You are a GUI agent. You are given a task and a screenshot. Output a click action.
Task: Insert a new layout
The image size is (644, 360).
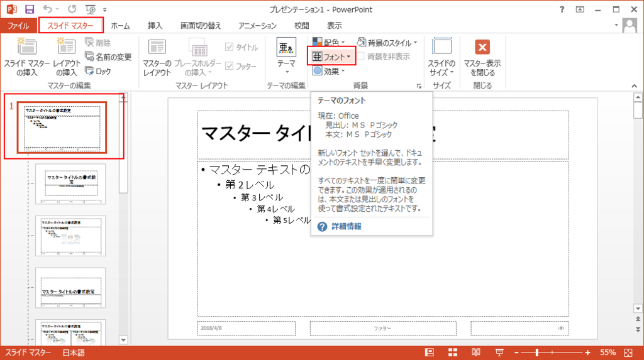[66, 57]
